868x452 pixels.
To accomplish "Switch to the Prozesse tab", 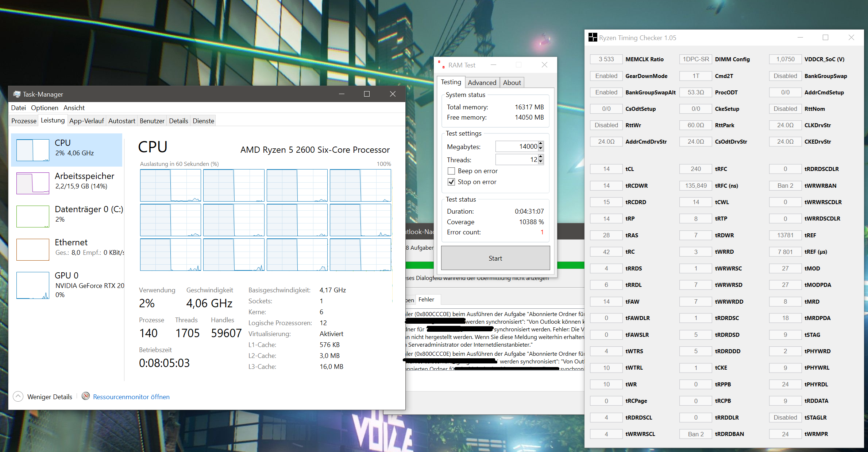I will click(24, 121).
